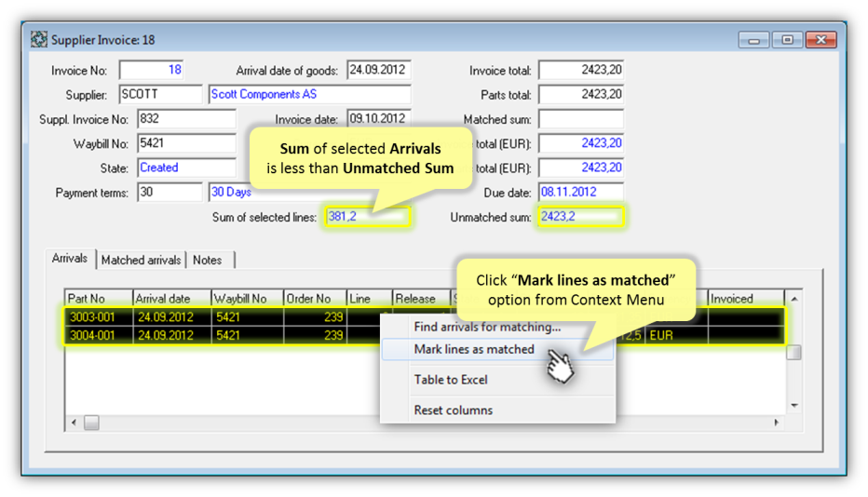Image resolution: width=868 pixels, height=497 pixels.
Task: Click the table's vertical scrollbar up arrow
Action: click(793, 299)
